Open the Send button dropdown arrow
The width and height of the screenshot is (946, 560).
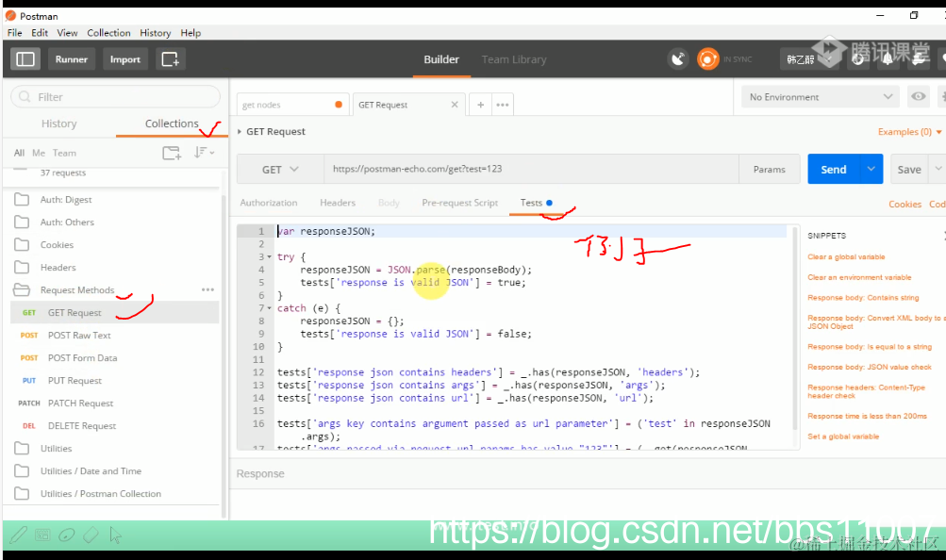pyautogui.click(x=871, y=170)
